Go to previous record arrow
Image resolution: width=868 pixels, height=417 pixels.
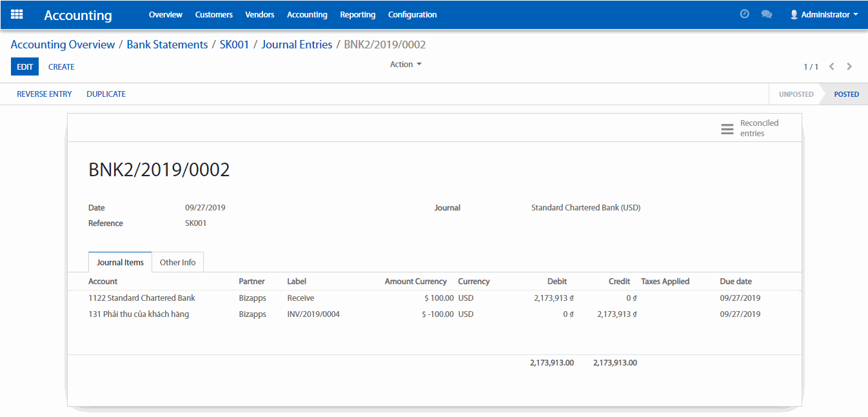pyautogui.click(x=832, y=66)
